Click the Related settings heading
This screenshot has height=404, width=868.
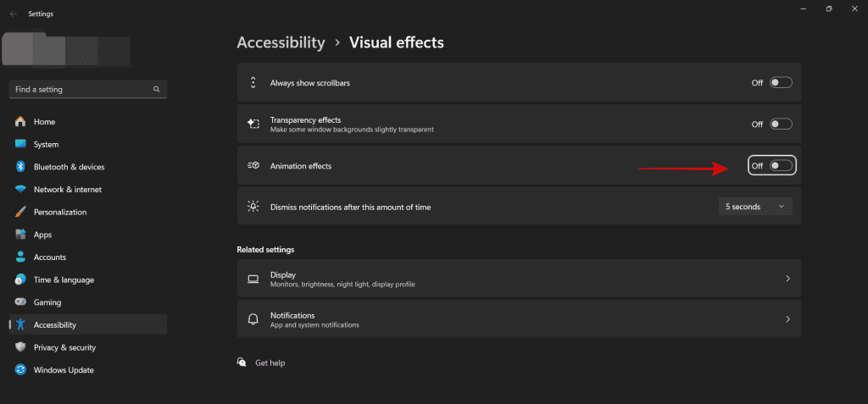point(265,250)
